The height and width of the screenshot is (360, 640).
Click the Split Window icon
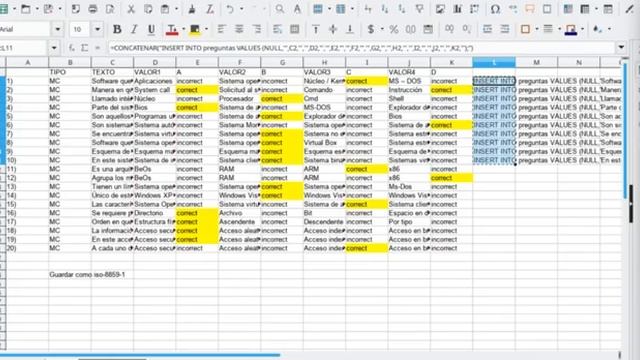click(608, 9)
